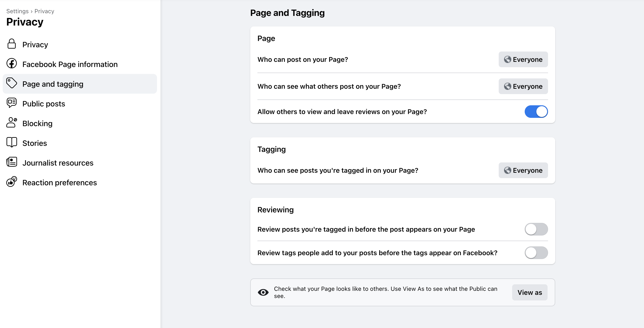Click the Stories book icon

click(x=11, y=142)
